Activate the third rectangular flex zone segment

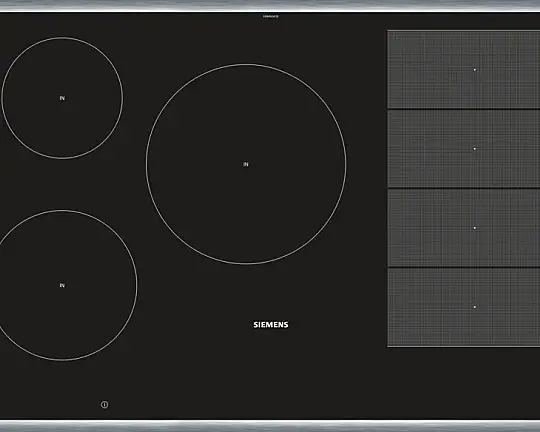click(x=464, y=228)
